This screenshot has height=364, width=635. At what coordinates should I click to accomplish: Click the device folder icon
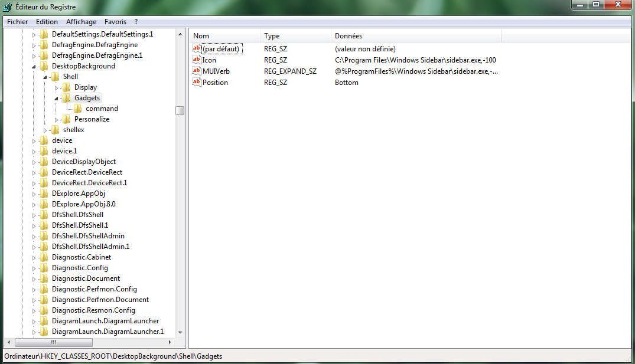(44, 140)
